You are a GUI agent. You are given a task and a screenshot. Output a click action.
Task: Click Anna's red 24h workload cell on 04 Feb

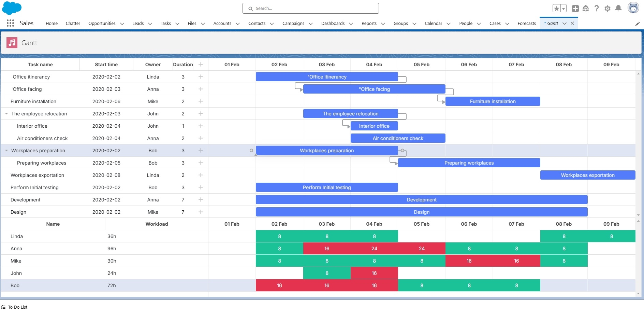tap(374, 249)
